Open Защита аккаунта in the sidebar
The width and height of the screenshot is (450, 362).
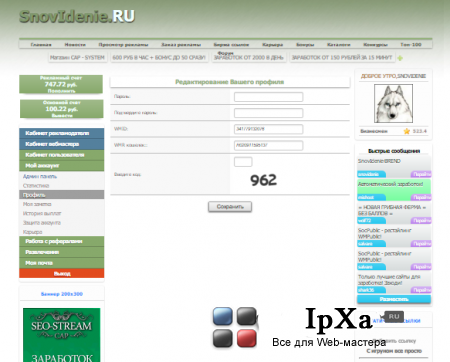coord(42,223)
